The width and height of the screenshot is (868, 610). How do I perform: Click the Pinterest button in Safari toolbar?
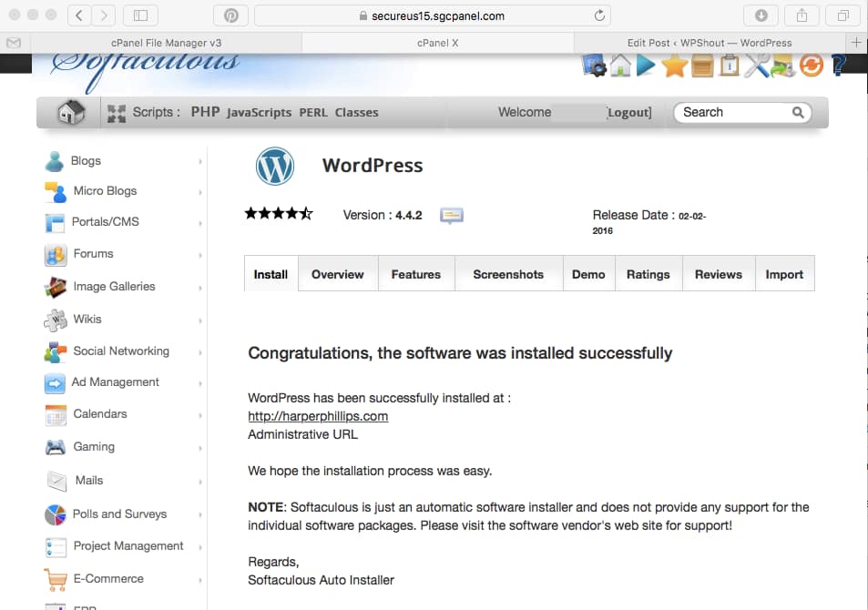pyautogui.click(x=230, y=15)
